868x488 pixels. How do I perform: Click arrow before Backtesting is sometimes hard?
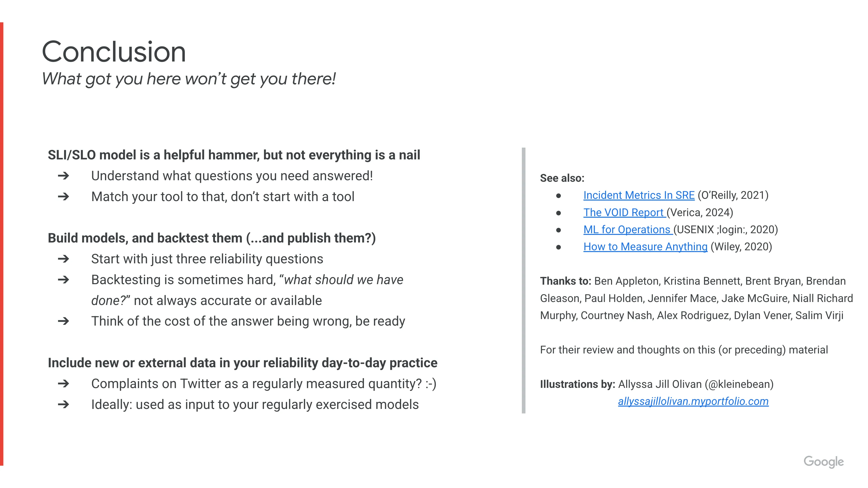coord(63,280)
